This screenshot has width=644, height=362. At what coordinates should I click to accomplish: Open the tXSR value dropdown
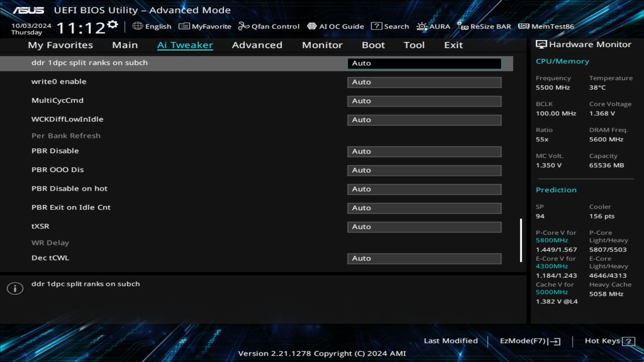coord(424,227)
